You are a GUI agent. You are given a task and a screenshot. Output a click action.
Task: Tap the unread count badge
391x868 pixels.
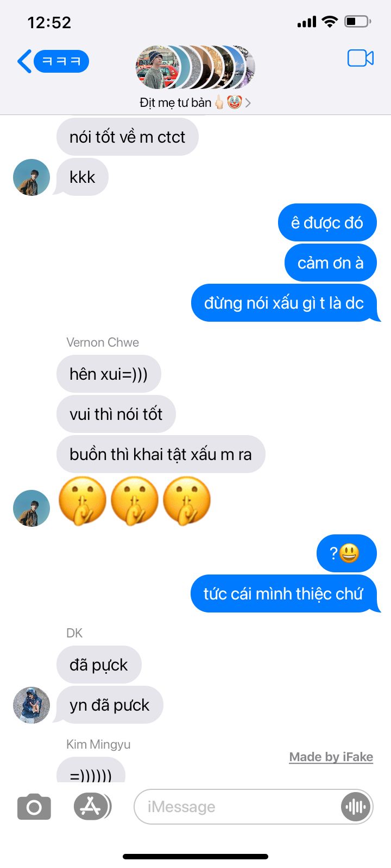[x=61, y=61]
